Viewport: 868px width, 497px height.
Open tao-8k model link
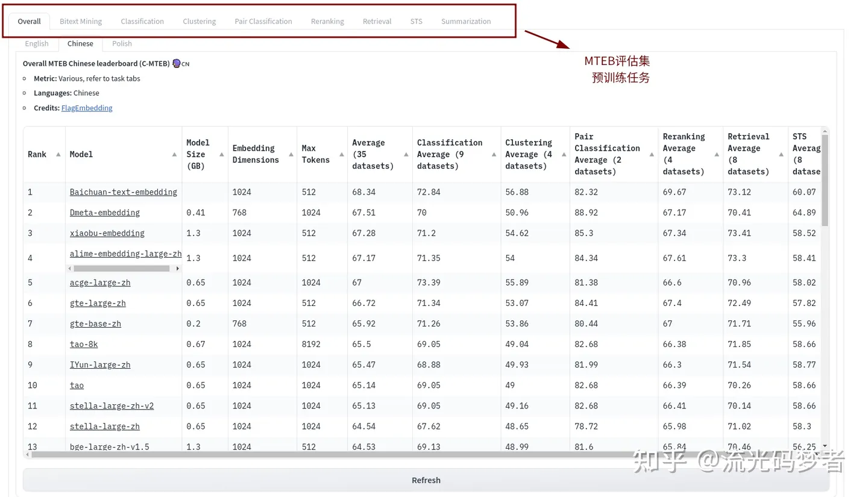84,344
